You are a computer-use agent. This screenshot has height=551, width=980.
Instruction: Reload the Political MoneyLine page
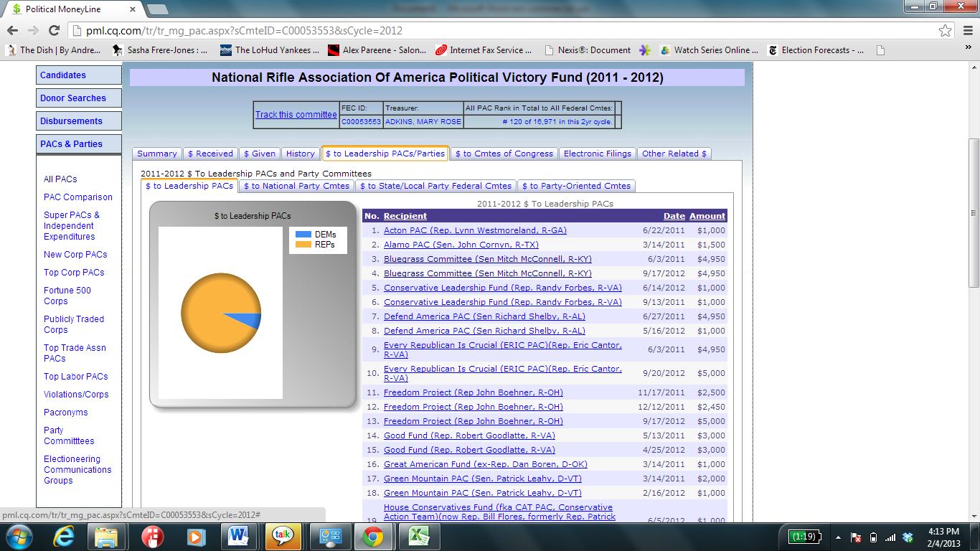pos(54,31)
